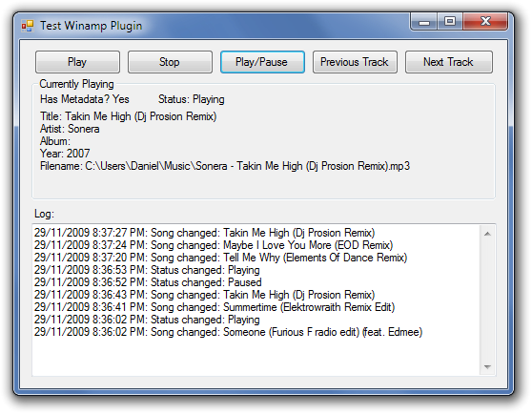Close the Test Winamp Plugin window
532x414 pixels.
tap(485, 22)
